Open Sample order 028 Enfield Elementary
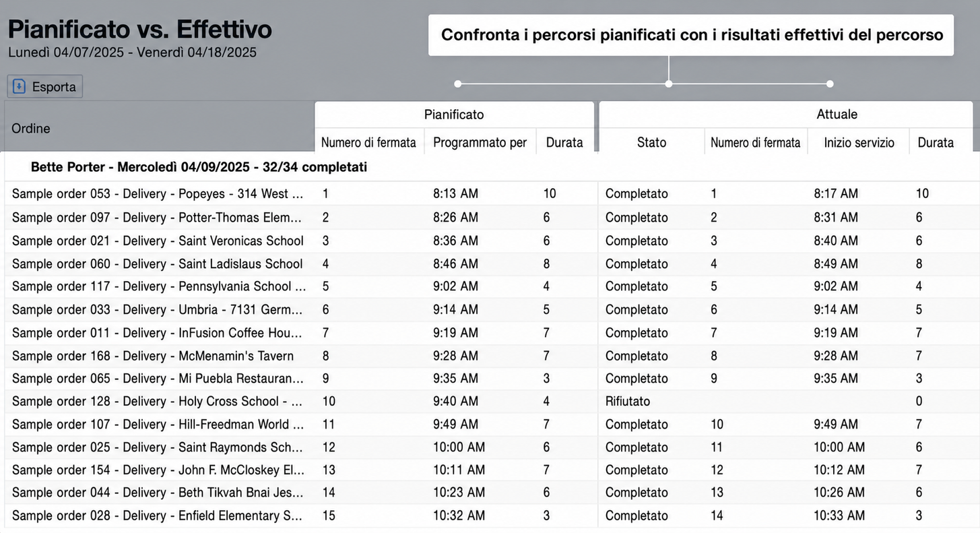This screenshot has width=980, height=533. [157, 516]
